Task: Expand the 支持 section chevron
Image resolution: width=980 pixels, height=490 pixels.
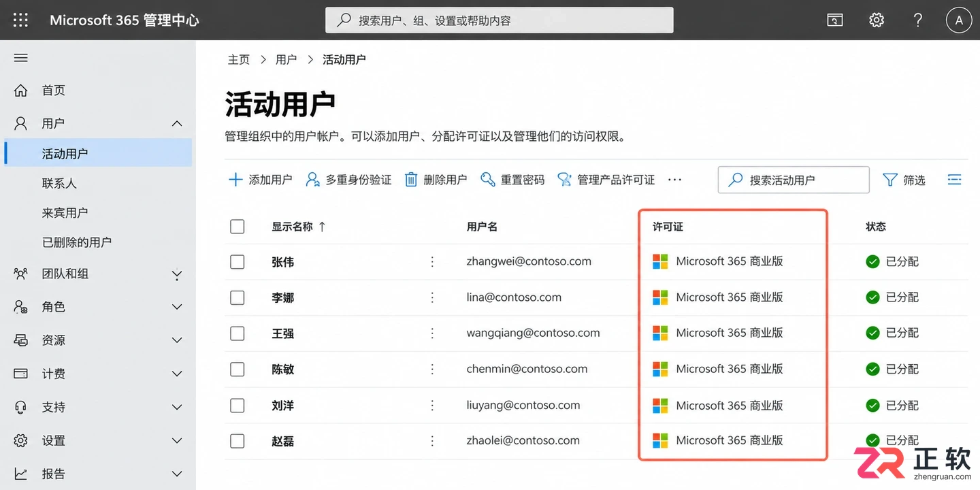Action: pos(177,407)
